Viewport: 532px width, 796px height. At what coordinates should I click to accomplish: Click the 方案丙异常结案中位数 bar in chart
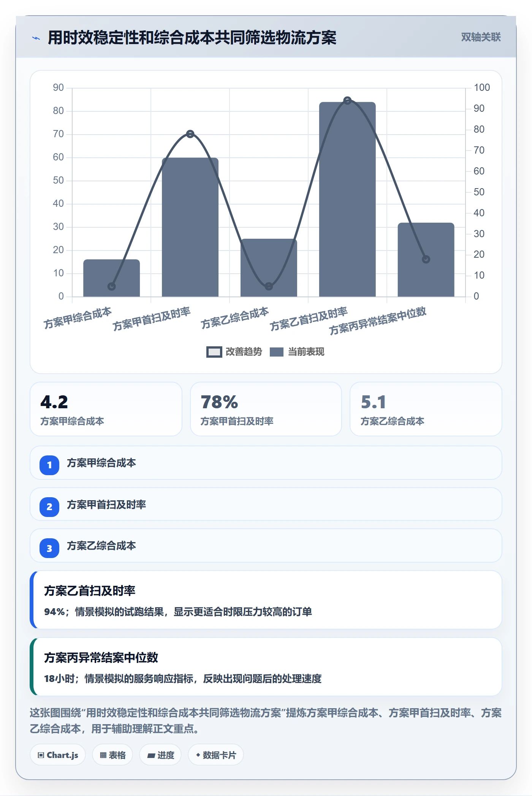[426, 260]
